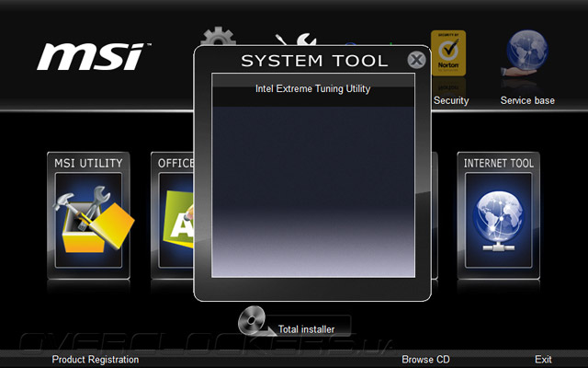Viewport: 588px width, 368px height.
Task: Open the Norton Security icon
Action: point(448,53)
